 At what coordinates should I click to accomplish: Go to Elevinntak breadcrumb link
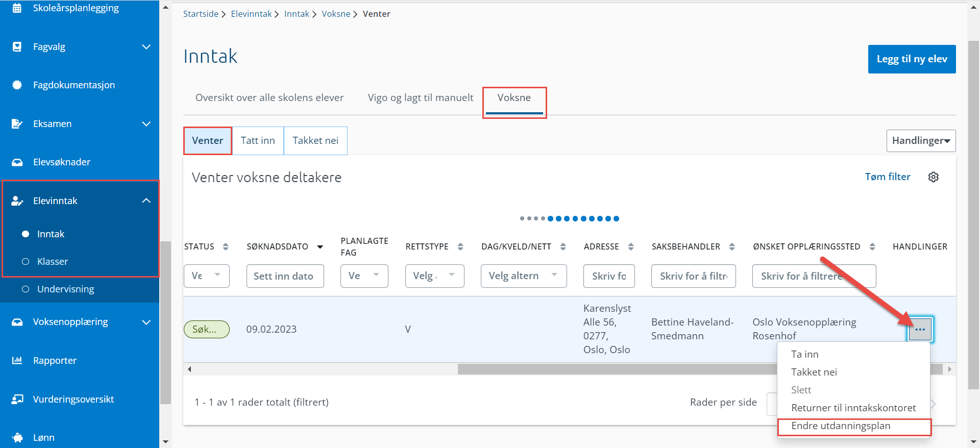tap(251, 14)
